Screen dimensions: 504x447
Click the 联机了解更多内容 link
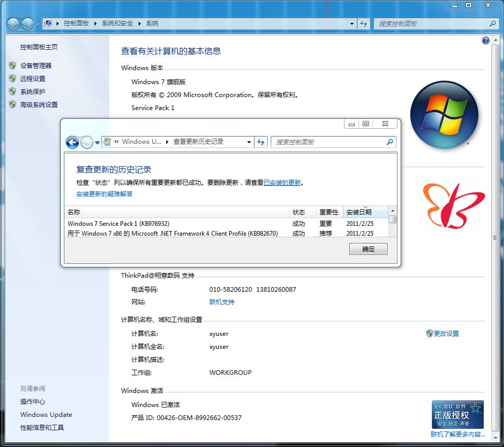click(x=458, y=435)
